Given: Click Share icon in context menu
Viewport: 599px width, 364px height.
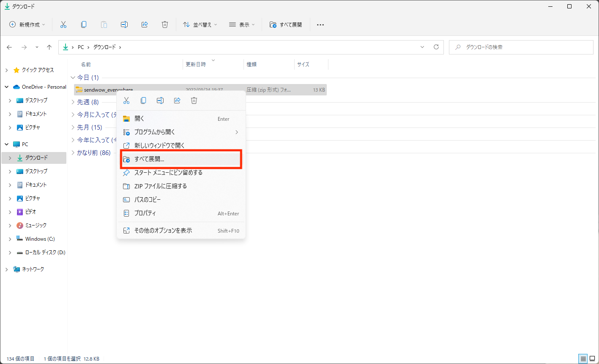Looking at the screenshot, I should [x=177, y=101].
